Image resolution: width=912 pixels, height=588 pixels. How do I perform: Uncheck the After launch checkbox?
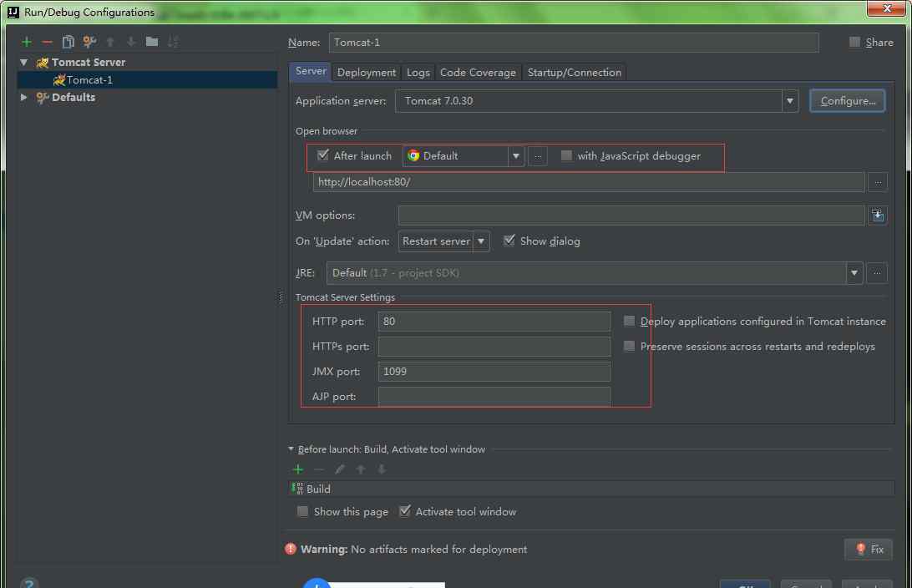pyautogui.click(x=323, y=155)
